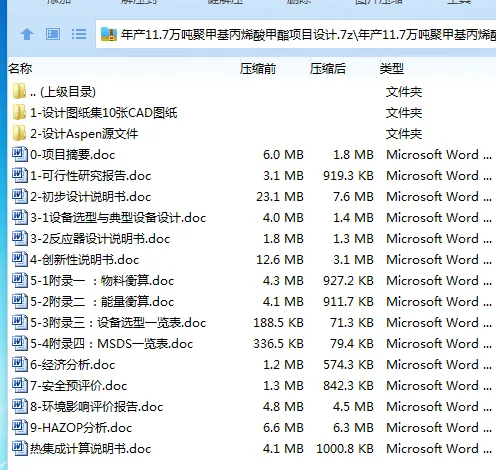Click the archive path address field
Viewport: 496px width, 470px height.
[x=296, y=34]
